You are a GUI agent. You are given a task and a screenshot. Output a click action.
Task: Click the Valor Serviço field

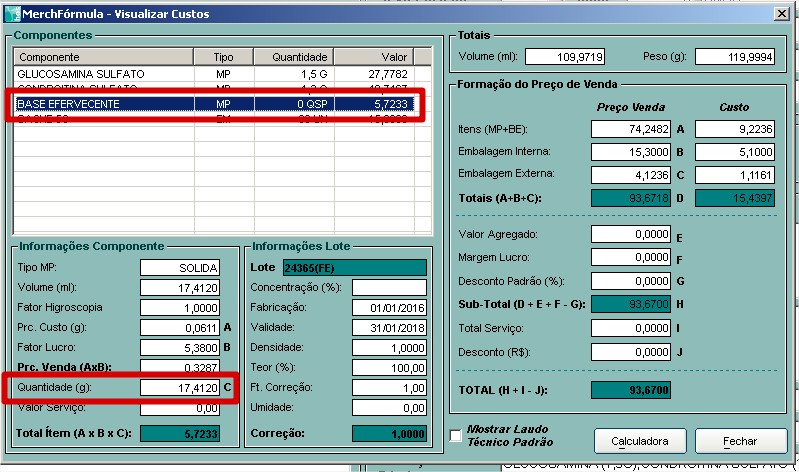[x=180, y=408]
